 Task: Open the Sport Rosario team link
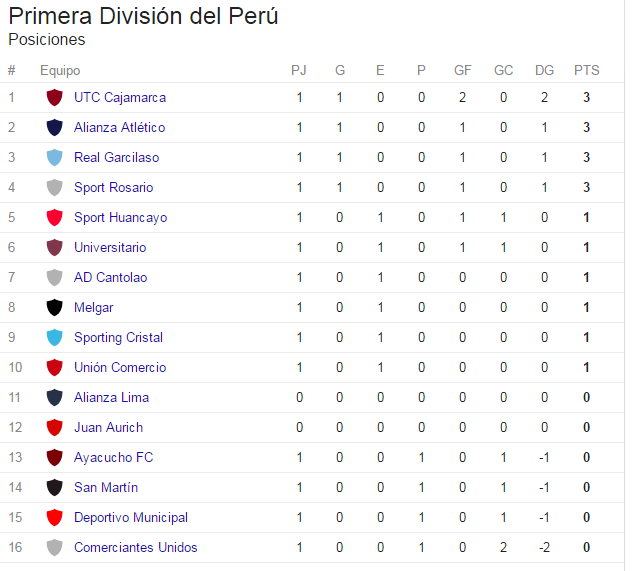click(x=113, y=188)
